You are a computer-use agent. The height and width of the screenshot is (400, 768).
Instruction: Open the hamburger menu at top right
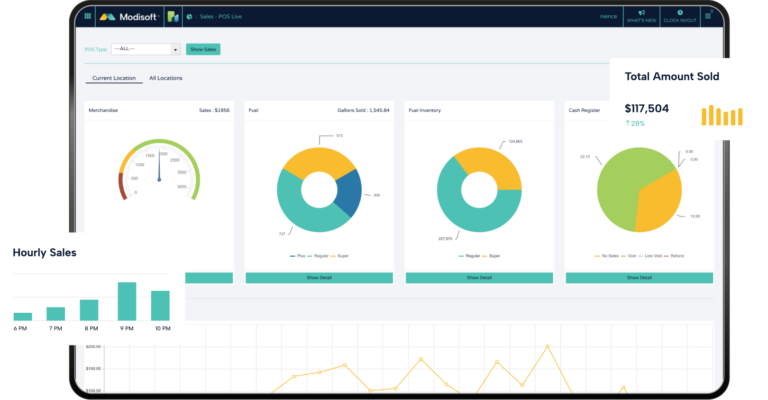pyautogui.click(x=708, y=16)
